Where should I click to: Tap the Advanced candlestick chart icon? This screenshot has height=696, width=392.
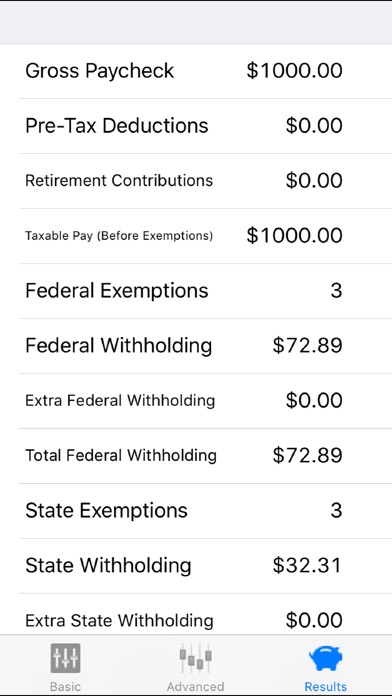tap(195, 657)
